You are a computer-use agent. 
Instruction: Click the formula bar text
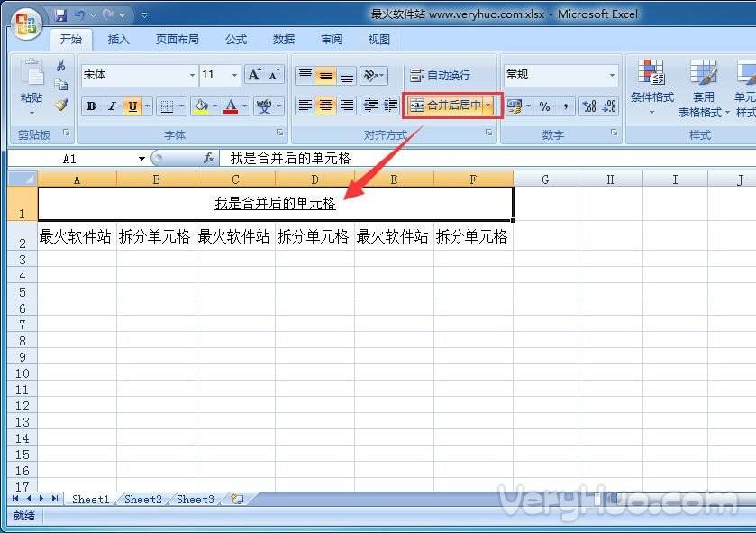coord(290,158)
